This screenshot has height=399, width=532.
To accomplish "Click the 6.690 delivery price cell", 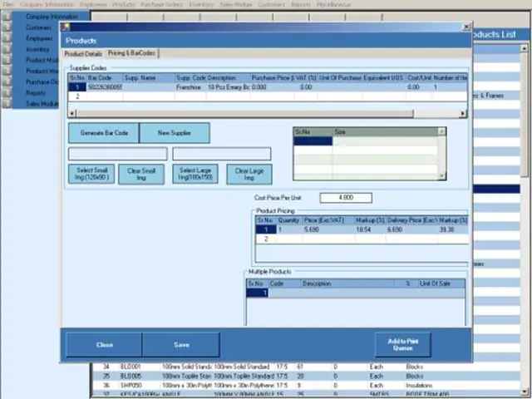I will (412, 229).
